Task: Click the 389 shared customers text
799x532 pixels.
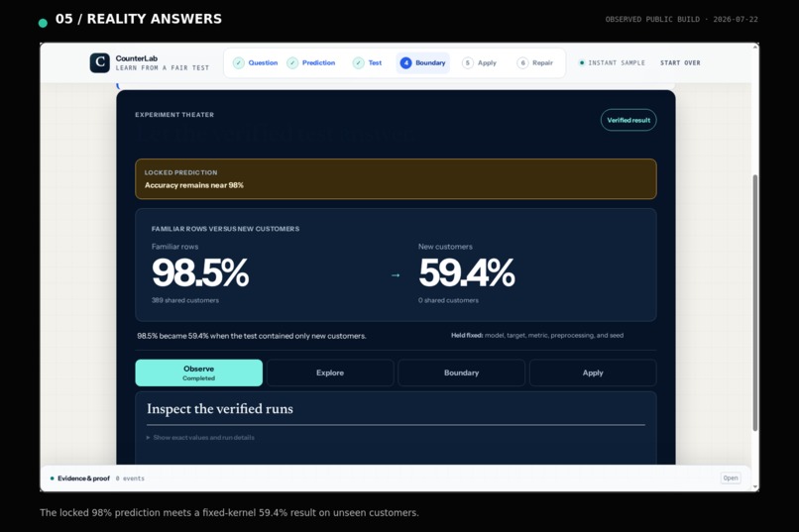Action: click(x=185, y=300)
